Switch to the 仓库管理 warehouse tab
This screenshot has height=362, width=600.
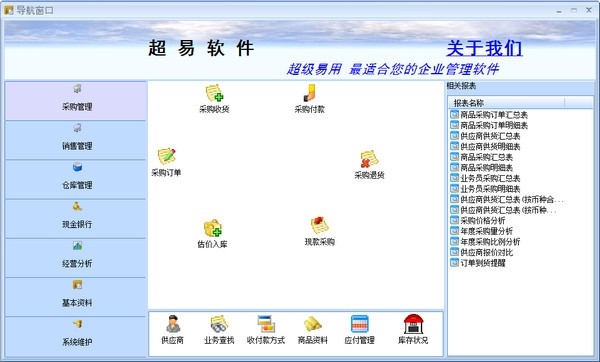76,179
